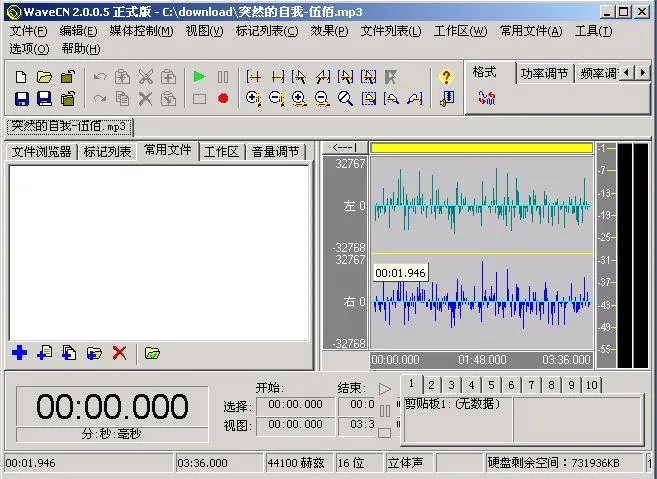Click the two-pages Copy icon
Viewport: 657px width, 479px height.
pos(122,99)
